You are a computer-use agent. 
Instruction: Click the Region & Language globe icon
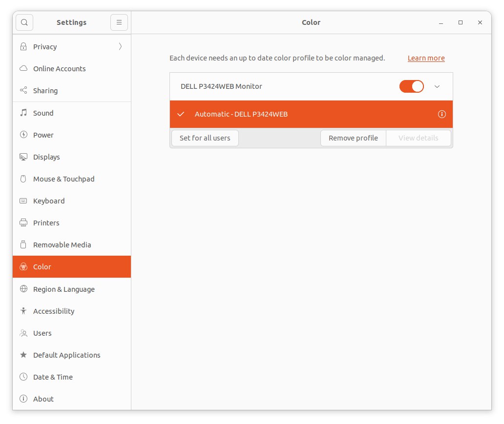point(23,289)
